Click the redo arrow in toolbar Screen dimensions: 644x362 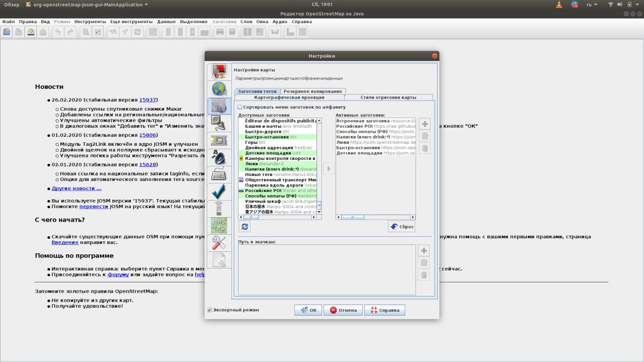tap(70, 32)
